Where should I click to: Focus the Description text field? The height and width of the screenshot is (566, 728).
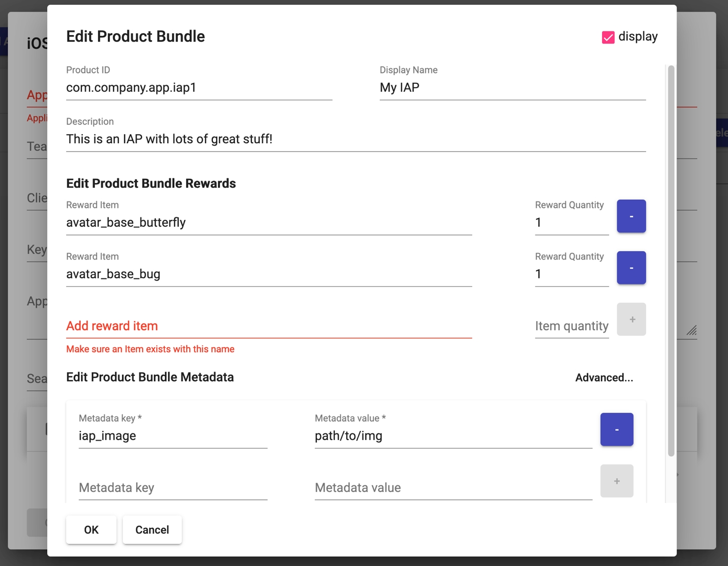point(356,139)
